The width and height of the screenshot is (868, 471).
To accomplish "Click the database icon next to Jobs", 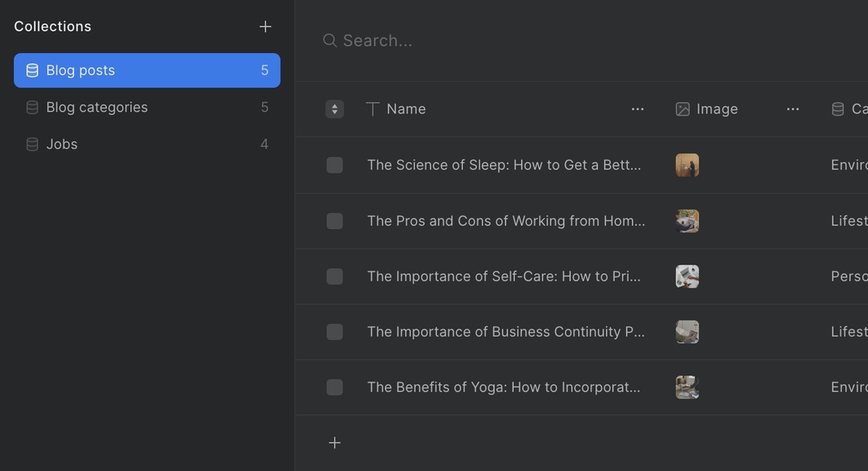I will point(31,144).
